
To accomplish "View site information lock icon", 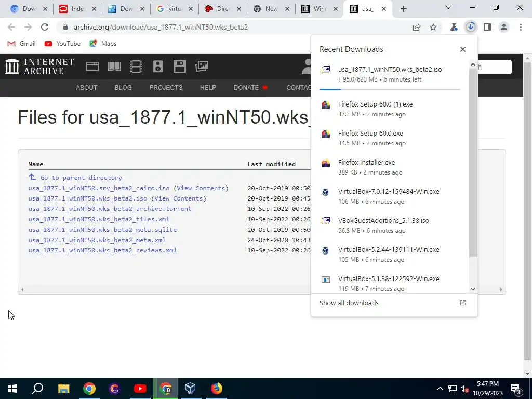I will coord(65,27).
